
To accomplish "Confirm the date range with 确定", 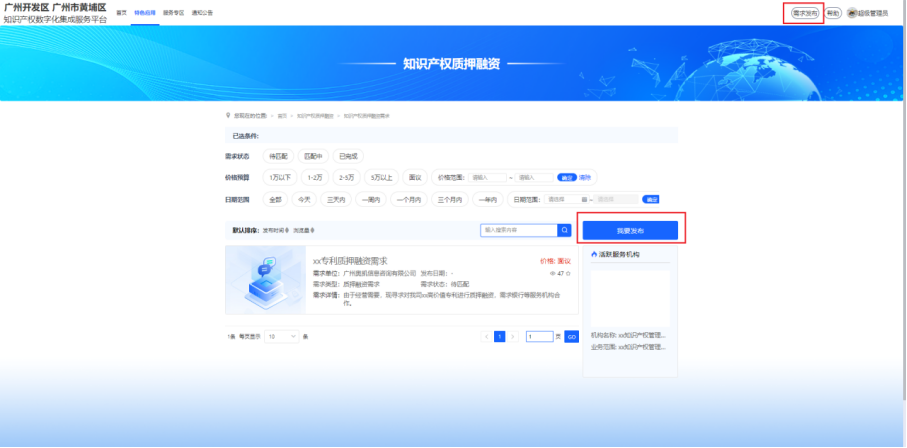I will click(x=651, y=200).
